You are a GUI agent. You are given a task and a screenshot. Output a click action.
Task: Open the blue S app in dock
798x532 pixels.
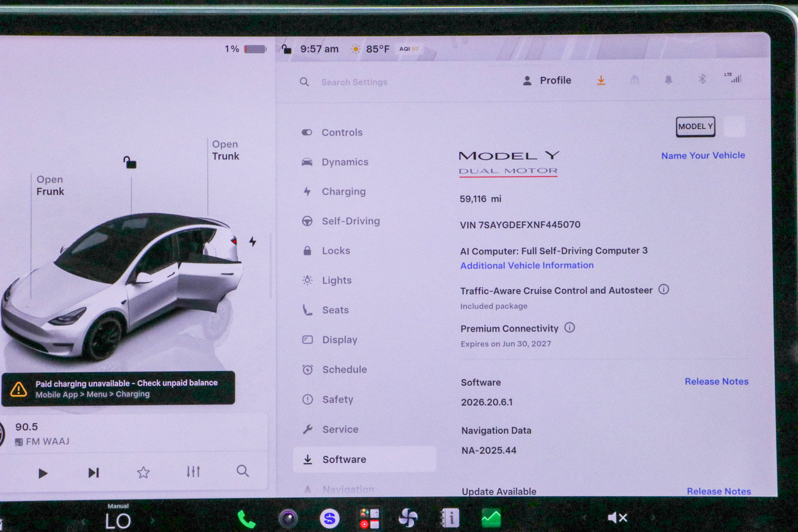(329, 519)
